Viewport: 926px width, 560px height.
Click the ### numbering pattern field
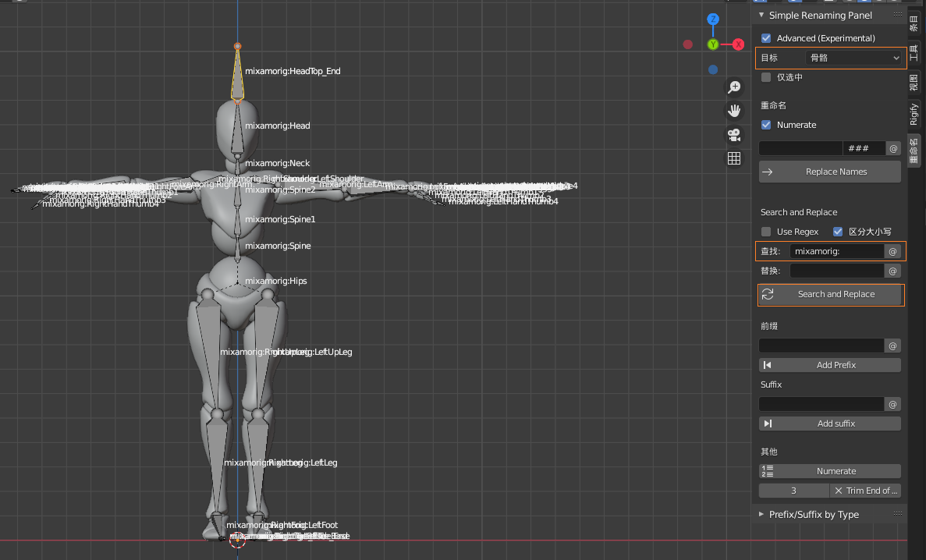pos(864,148)
